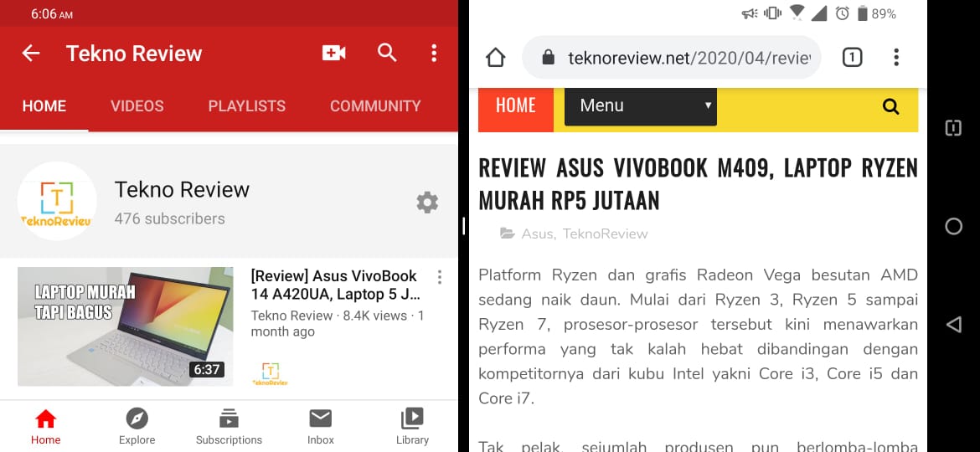Switch to COMMUNITY channel tab
Viewport: 980px width, 452px height.
click(375, 106)
